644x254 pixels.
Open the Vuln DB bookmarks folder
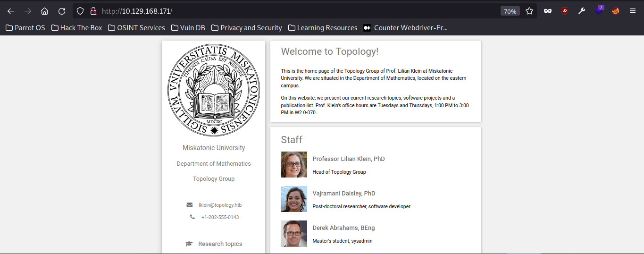point(188,28)
